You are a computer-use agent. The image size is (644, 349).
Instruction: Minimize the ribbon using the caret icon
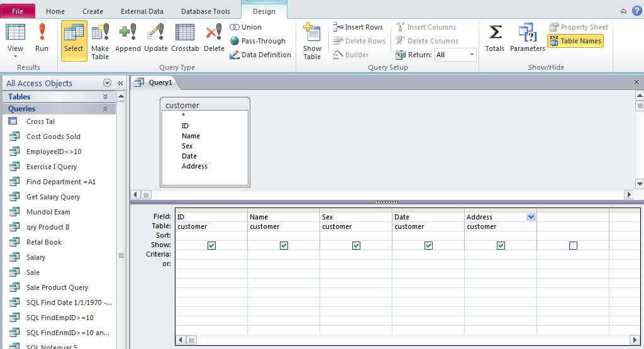pos(623,11)
